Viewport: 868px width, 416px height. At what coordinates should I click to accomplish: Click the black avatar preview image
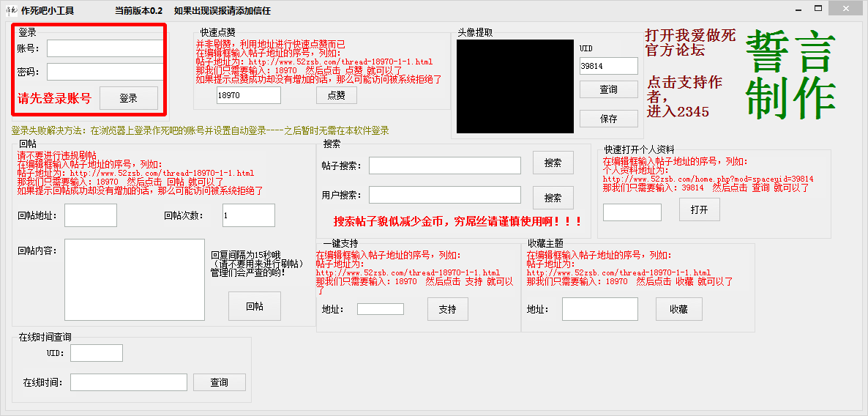click(515, 86)
